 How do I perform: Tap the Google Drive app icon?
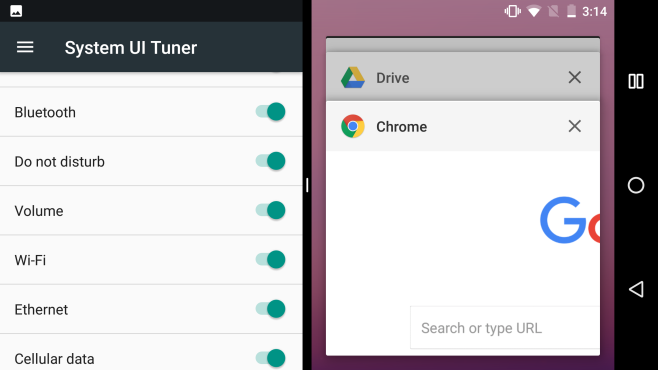tap(352, 78)
